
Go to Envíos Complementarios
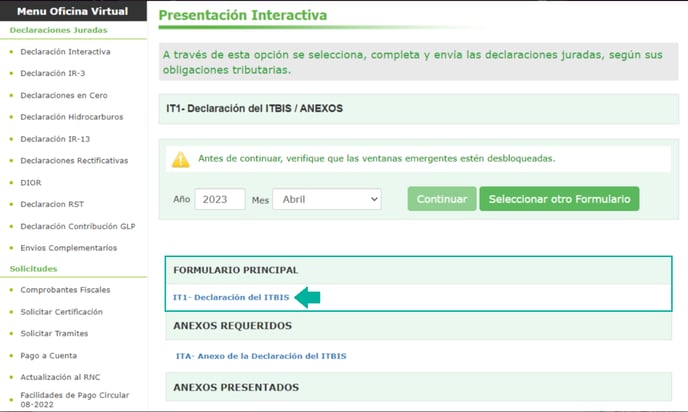point(68,248)
